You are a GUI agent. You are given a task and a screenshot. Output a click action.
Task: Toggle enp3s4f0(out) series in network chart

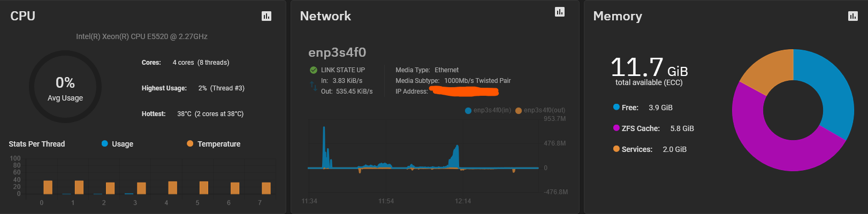(x=540, y=110)
